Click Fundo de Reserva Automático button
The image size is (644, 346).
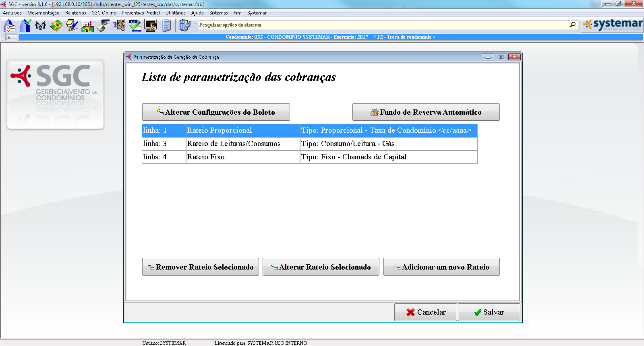click(426, 112)
